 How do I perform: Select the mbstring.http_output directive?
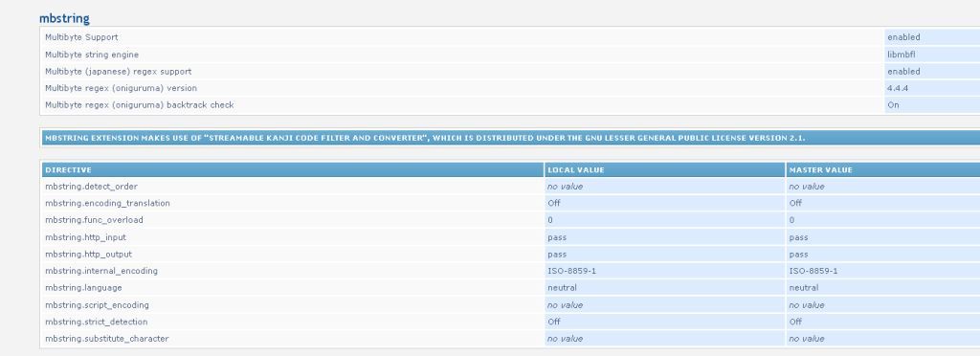coord(88,255)
